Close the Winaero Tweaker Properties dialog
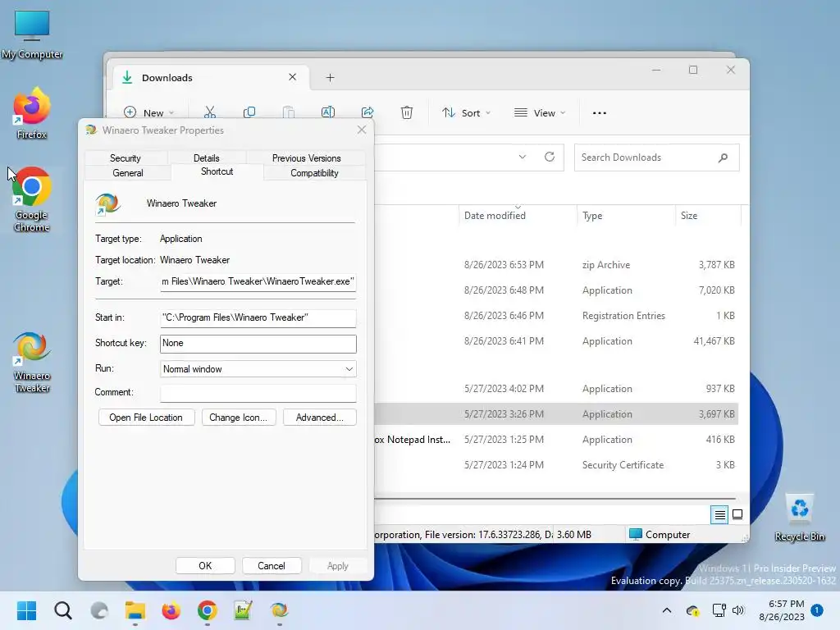840x630 pixels. point(362,130)
